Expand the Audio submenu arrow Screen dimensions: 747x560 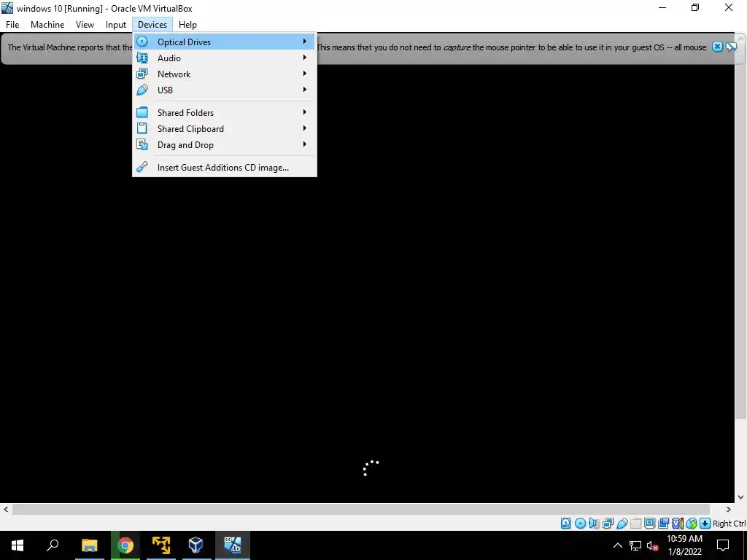pos(305,58)
